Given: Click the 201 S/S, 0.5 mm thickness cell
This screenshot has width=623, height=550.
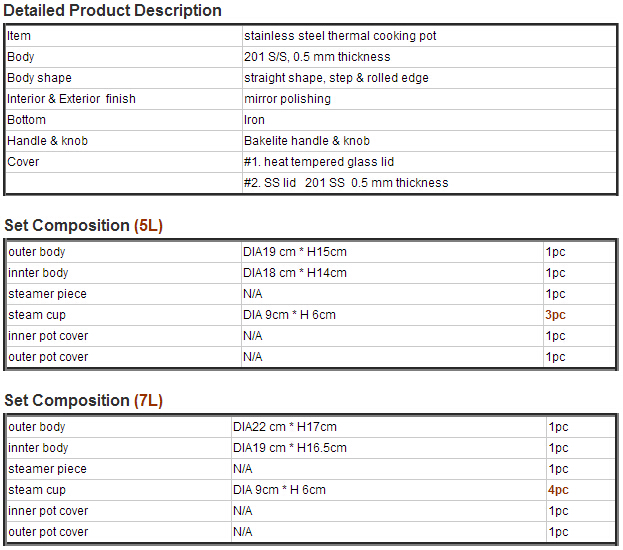Looking at the screenshot, I should 429,57.
